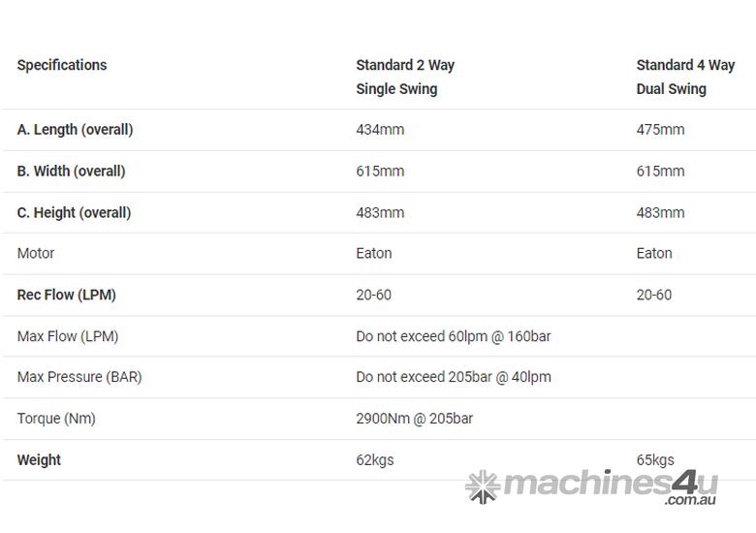Click the 475mm length value

pos(661,130)
